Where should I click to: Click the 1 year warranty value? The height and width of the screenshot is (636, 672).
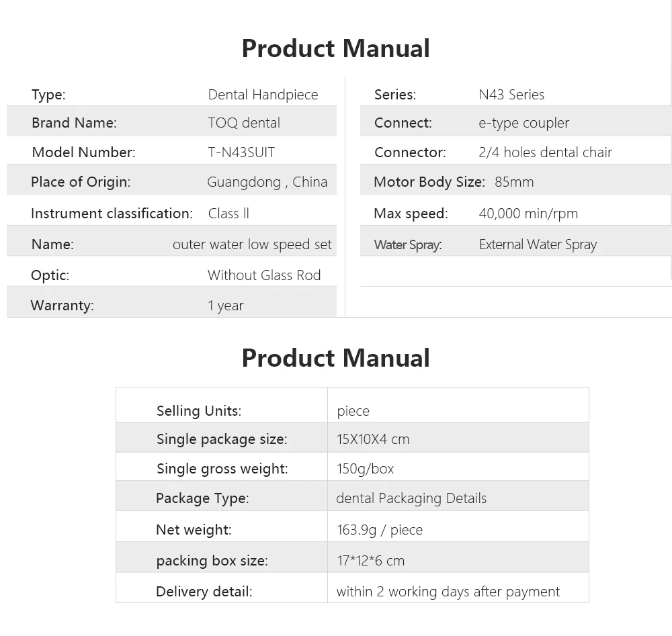tap(225, 306)
